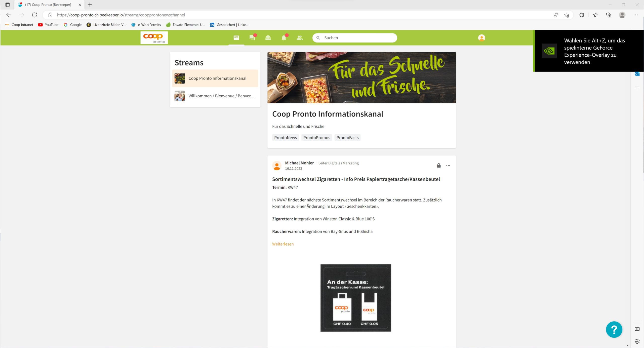
Task: Click the Read aloud icon in address bar
Action: 556,15
